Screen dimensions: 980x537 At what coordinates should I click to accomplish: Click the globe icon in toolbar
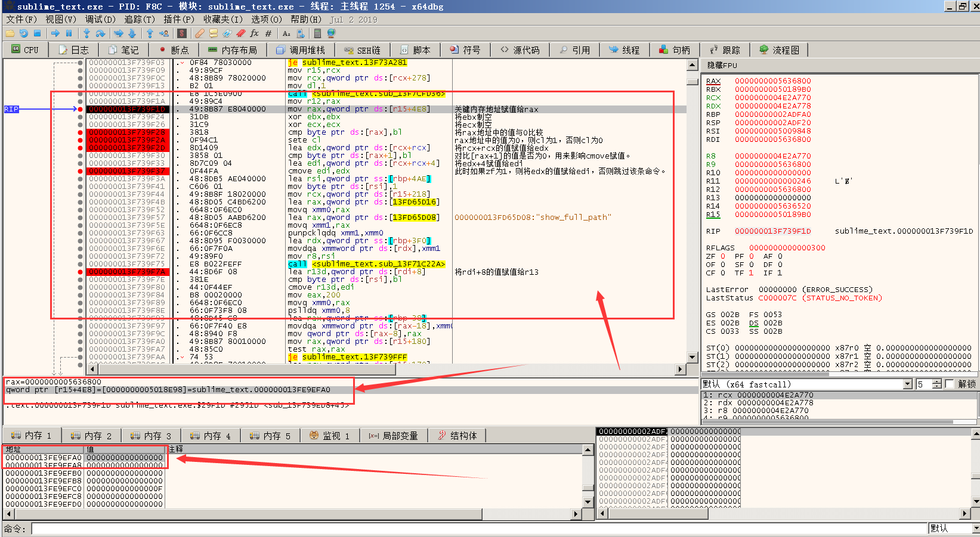(x=332, y=33)
